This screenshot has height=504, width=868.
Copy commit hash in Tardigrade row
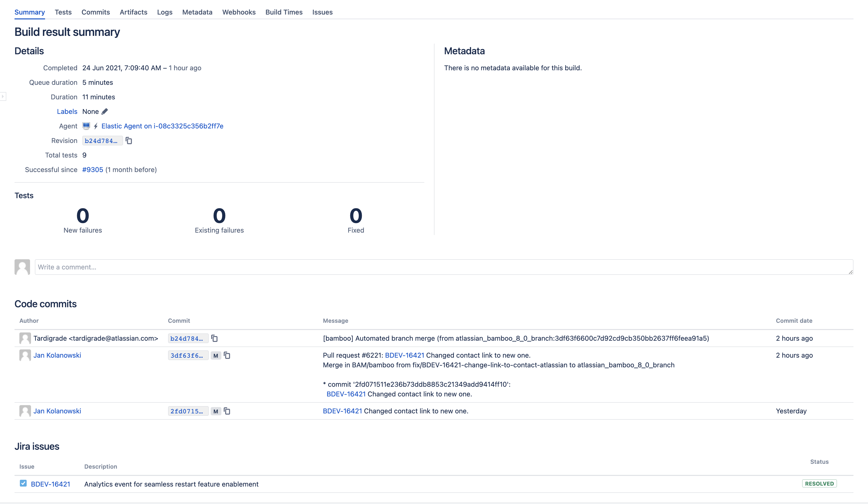point(214,338)
